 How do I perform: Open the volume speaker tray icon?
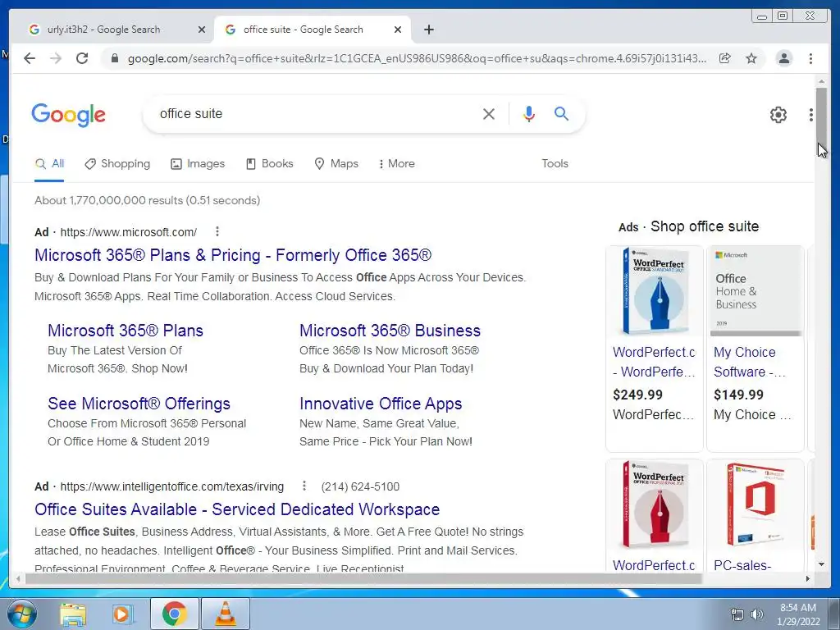coord(756,614)
